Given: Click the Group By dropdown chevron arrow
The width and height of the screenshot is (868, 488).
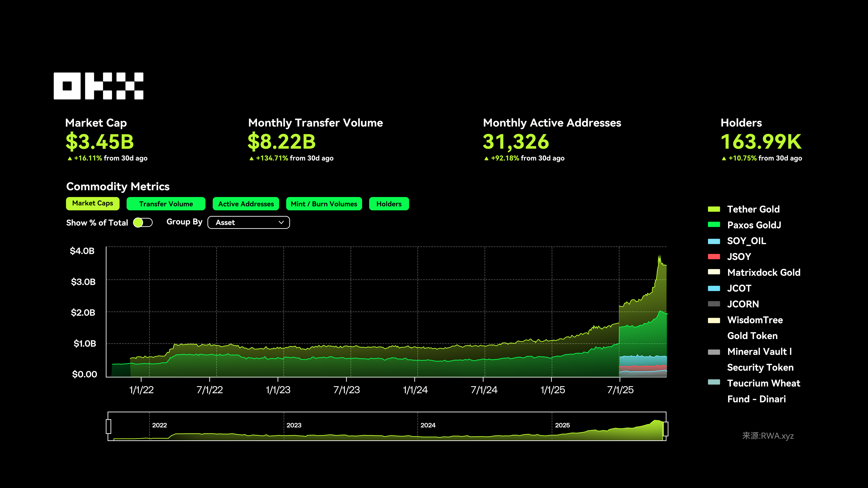Looking at the screenshot, I should (281, 223).
